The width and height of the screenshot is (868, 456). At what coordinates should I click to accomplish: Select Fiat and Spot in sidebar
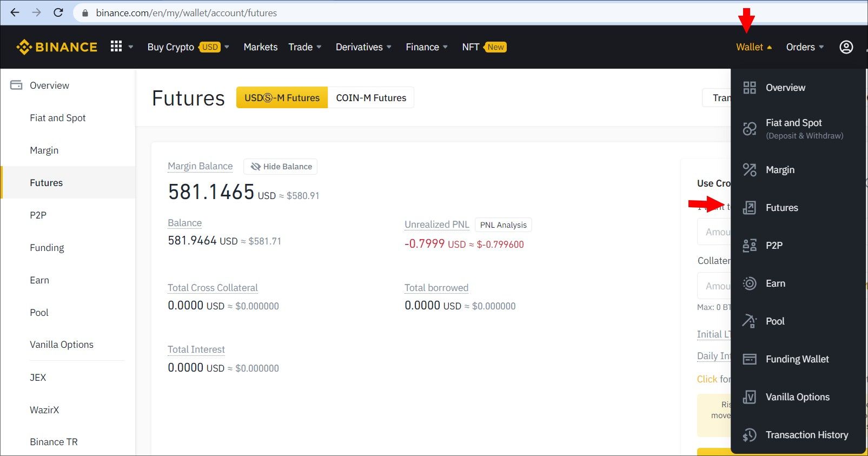58,118
